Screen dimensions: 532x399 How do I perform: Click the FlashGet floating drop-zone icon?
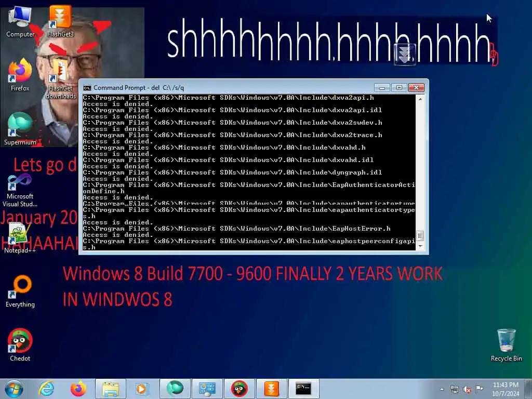click(x=405, y=55)
